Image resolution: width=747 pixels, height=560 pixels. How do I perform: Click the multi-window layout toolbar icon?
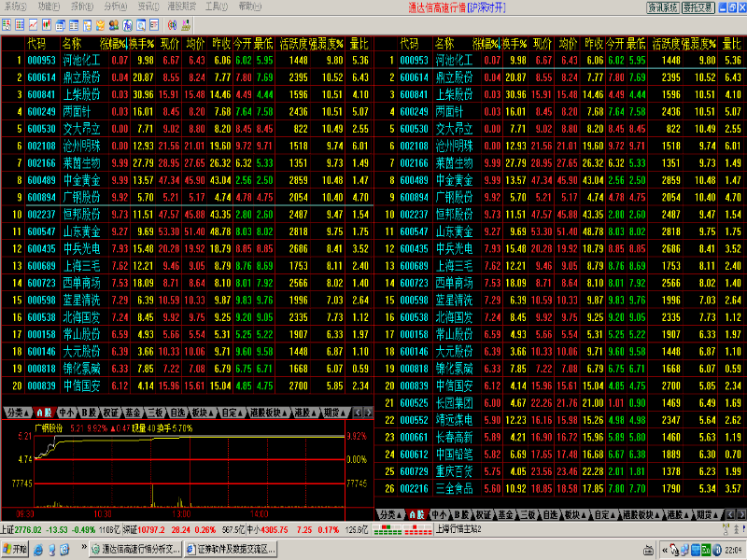(60, 25)
